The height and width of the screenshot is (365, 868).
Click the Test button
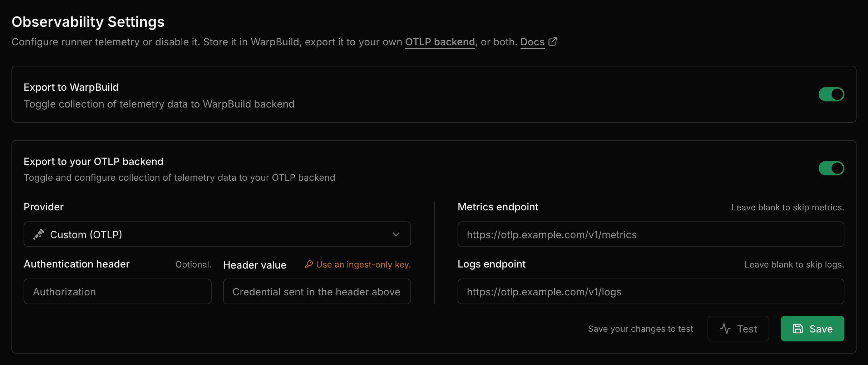click(x=738, y=329)
